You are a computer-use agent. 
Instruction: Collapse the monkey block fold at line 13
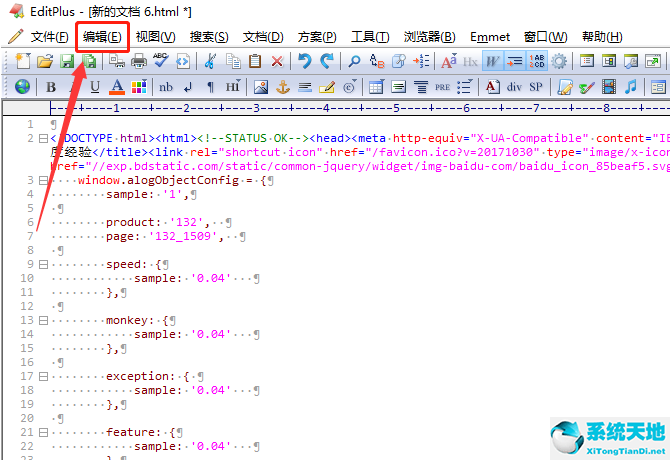[43, 320]
